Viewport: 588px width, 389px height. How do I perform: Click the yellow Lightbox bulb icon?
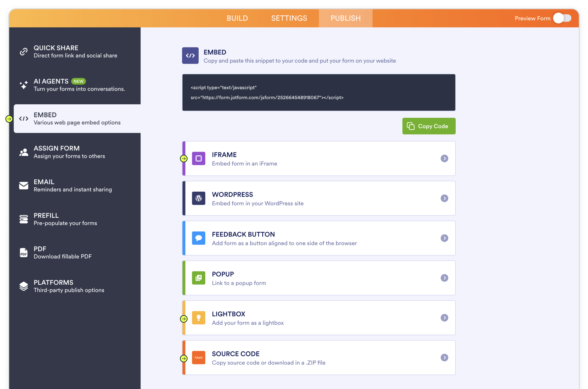pyautogui.click(x=198, y=318)
